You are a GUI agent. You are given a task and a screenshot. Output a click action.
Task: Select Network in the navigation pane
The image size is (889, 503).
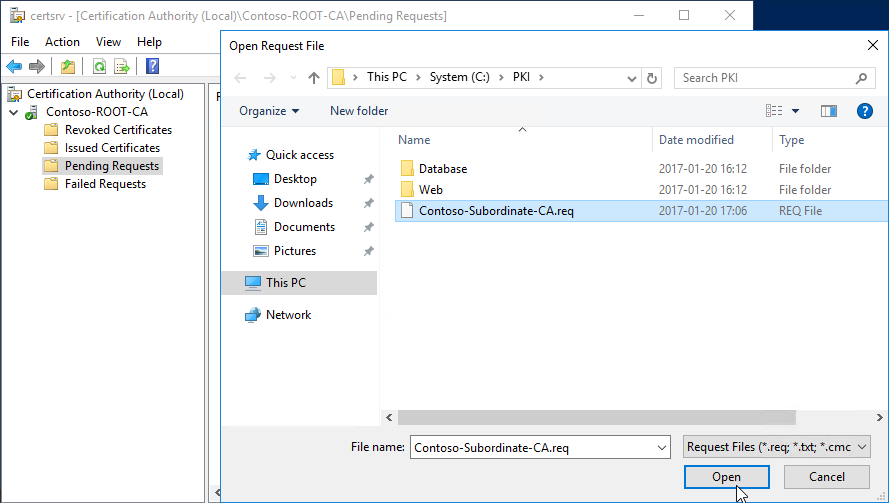pos(288,315)
